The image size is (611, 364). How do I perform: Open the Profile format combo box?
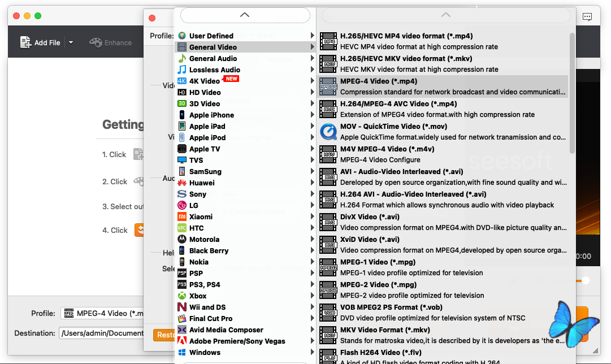[102, 313]
